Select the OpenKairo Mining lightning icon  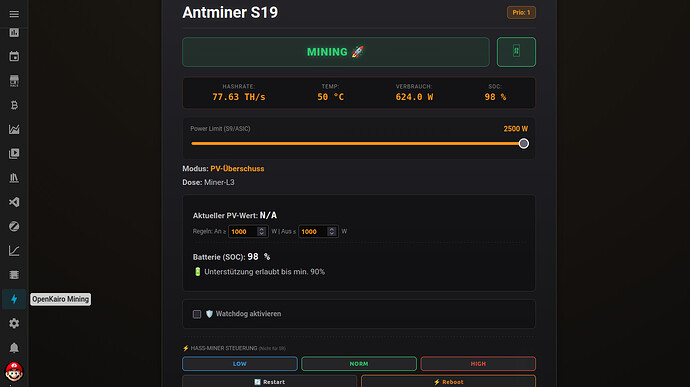14,299
